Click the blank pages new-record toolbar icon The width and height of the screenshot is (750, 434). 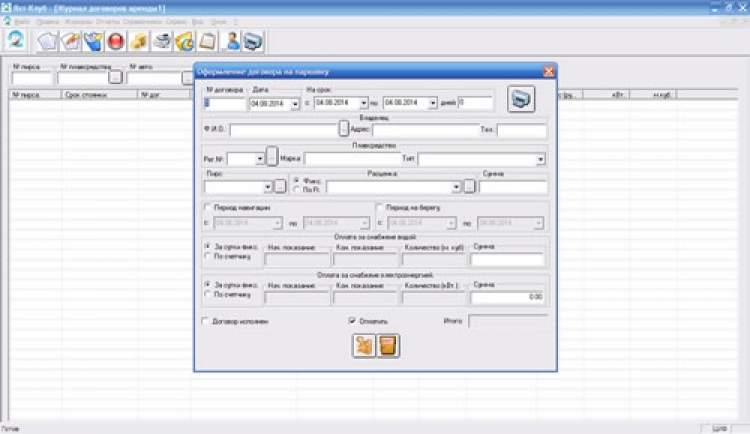(x=47, y=41)
